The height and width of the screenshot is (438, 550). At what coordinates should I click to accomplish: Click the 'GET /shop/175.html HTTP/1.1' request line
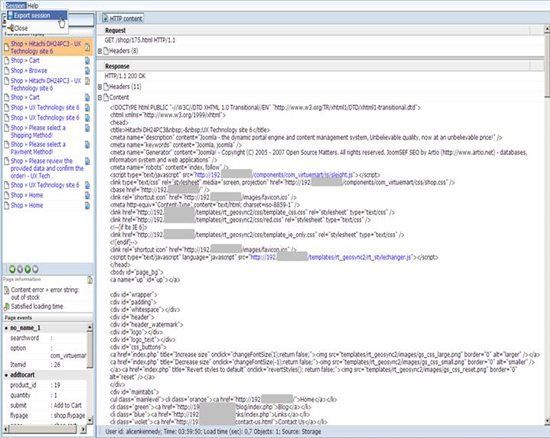[140, 40]
